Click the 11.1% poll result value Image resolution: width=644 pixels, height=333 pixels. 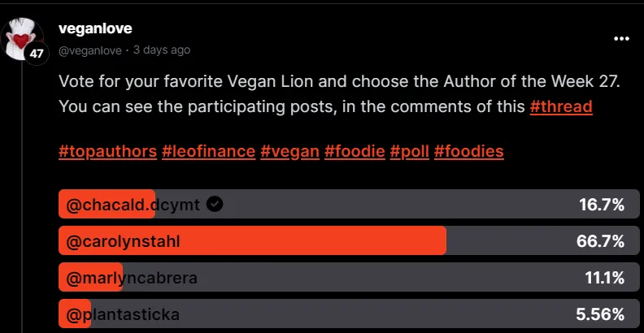pos(604,279)
